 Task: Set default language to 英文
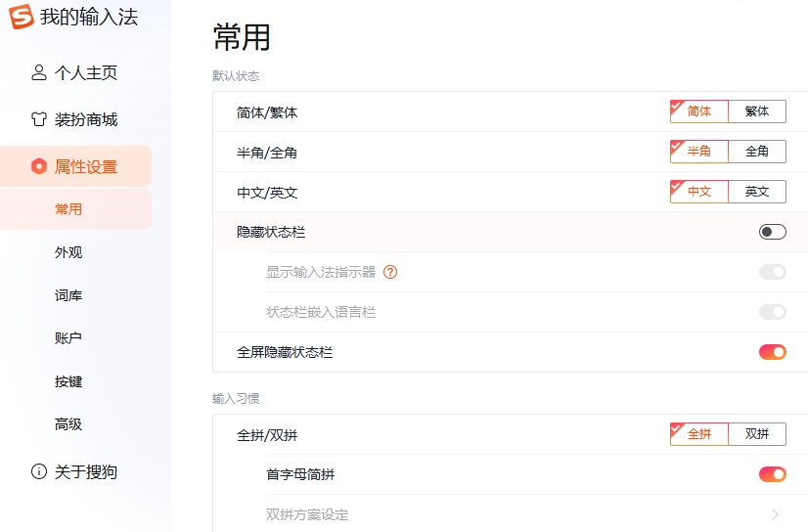coord(757,192)
